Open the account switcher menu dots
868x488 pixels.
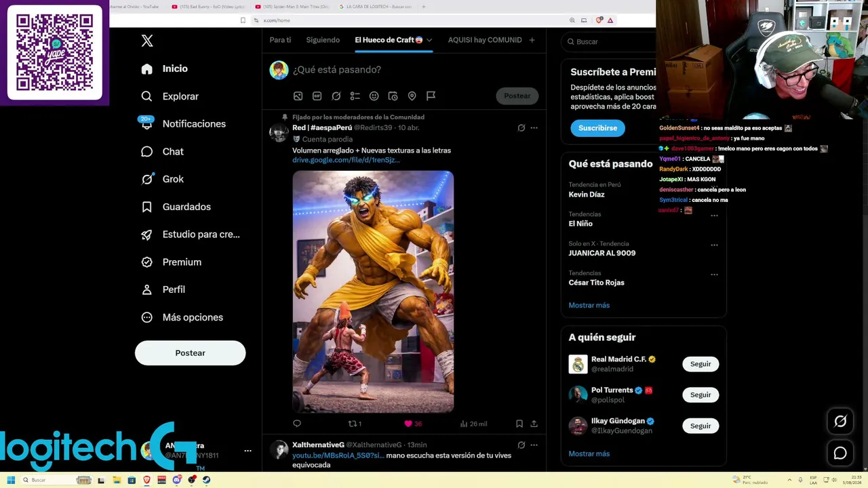pyautogui.click(x=248, y=451)
